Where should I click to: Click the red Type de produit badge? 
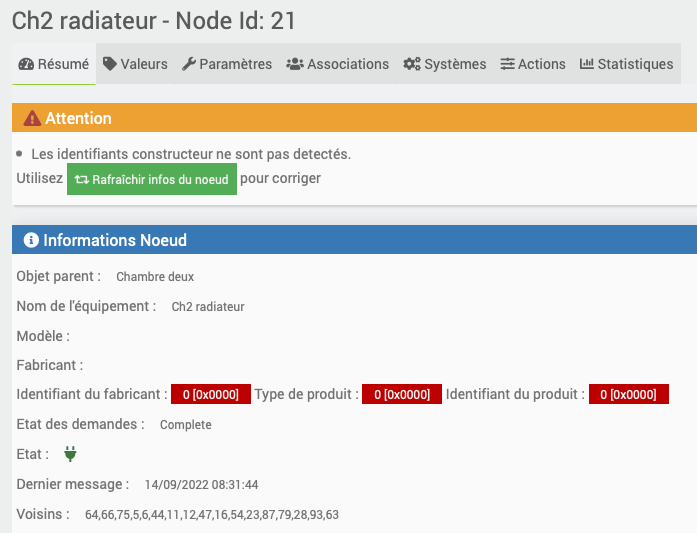coord(400,394)
